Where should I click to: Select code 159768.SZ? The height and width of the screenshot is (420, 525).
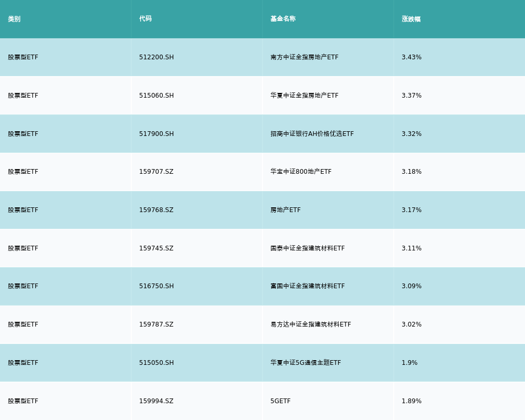156,210
